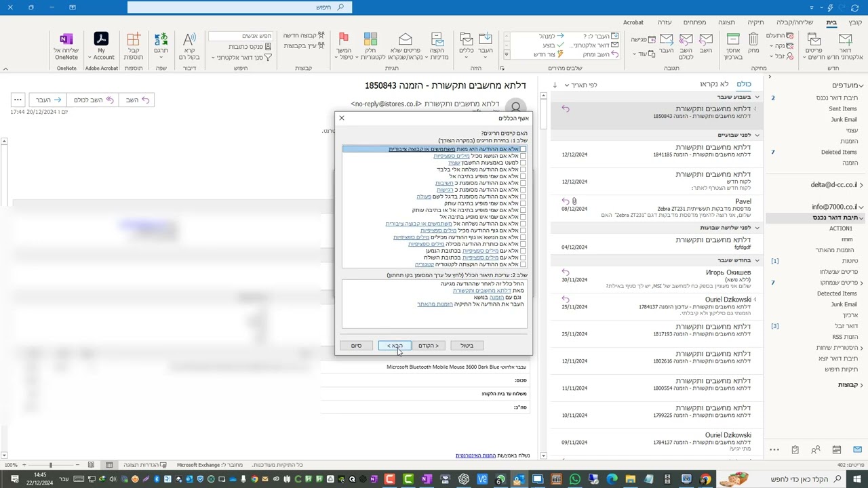Click the Adobe My Account icon
Viewport: 868px width, 488px height.
pyautogui.click(x=101, y=39)
